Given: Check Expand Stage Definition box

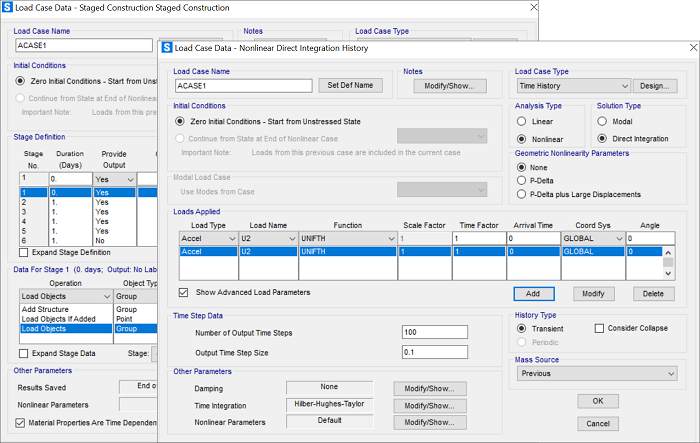Looking at the screenshot, I should [x=23, y=252].
